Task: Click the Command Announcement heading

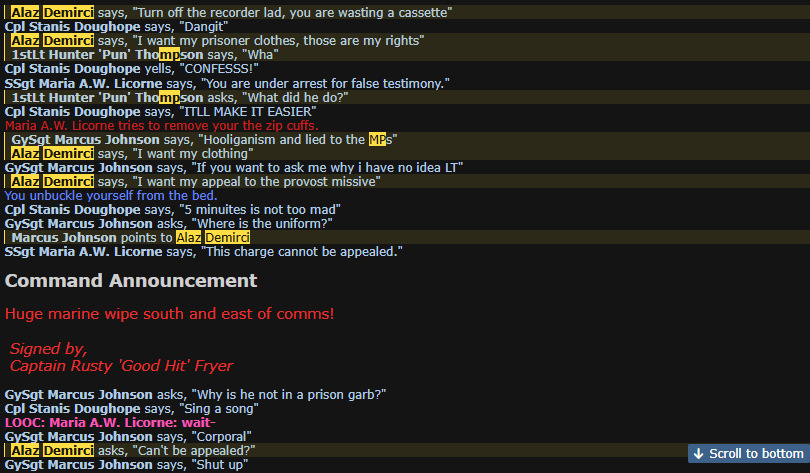Action: 131,280
